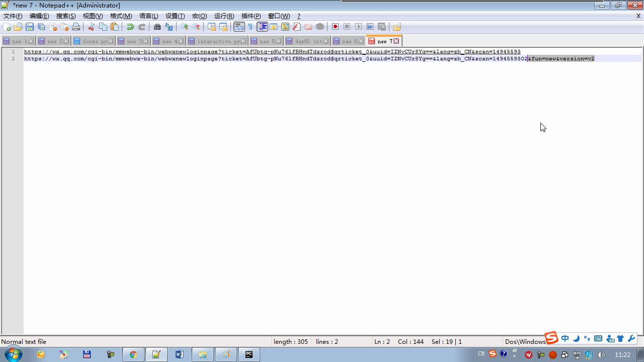Toggle the indent guide toolbar button

(x=262, y=27)
